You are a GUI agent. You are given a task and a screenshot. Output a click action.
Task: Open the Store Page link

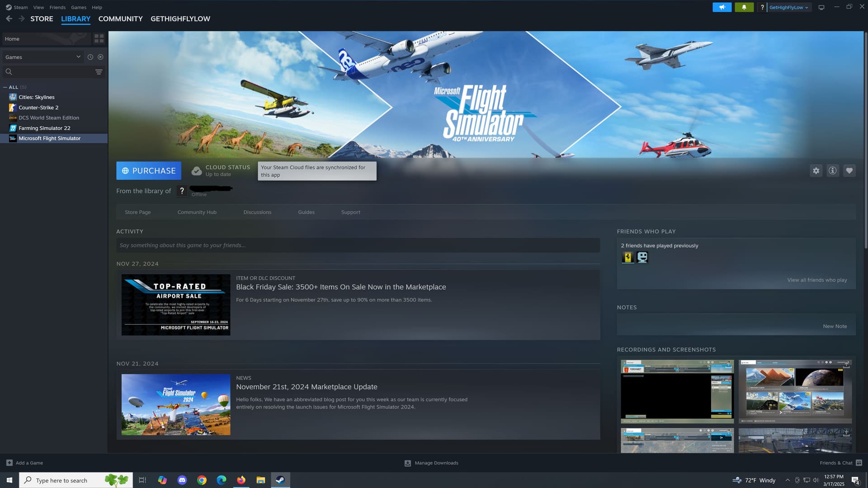pyautogui.click(x=138, y=212)
